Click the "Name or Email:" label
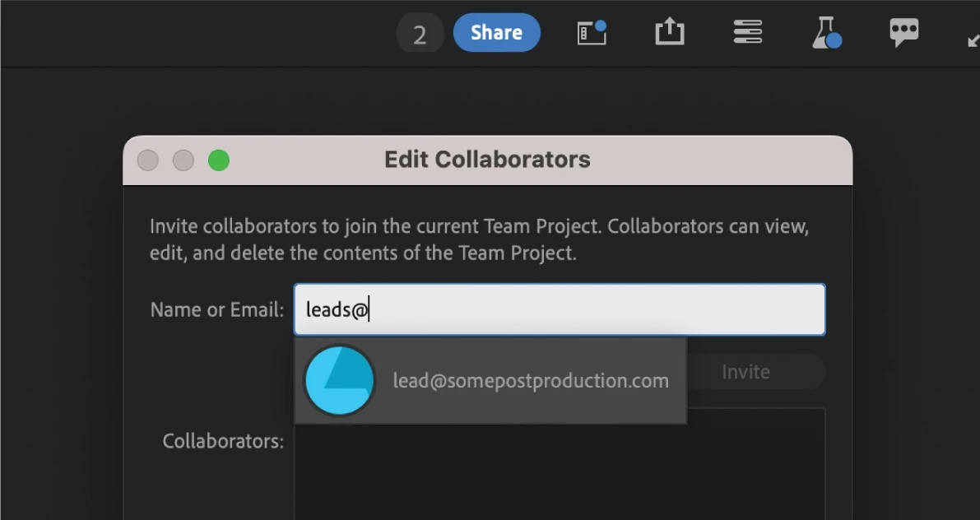This screenshot has width=980, height=520. pos(216,309)
